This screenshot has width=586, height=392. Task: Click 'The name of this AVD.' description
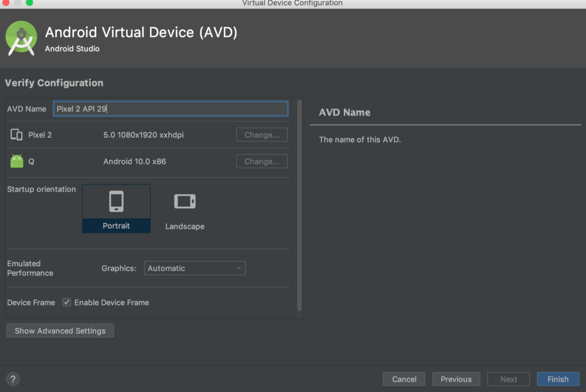[x=360, y=139]
